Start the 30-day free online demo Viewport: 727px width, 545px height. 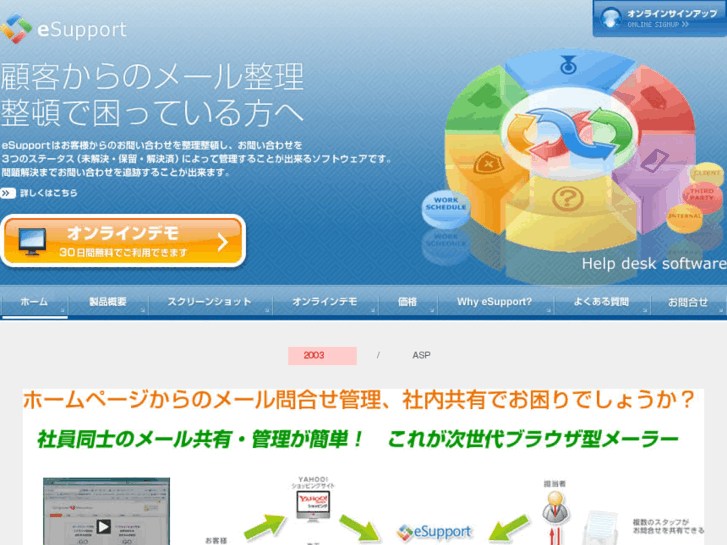[123, 241]
